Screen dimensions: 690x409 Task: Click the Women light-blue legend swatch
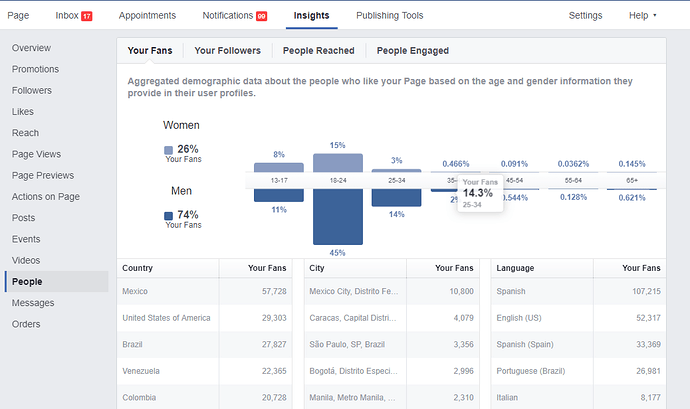tap(168, 150)
